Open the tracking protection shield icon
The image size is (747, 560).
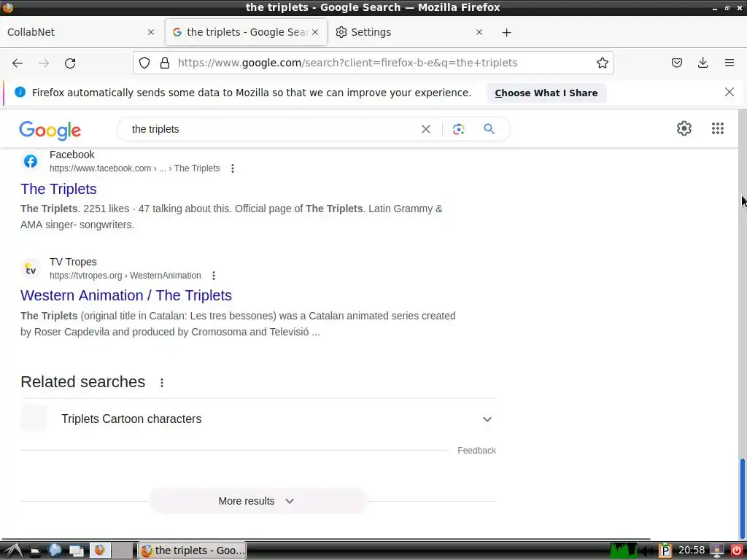[x=144, y=63]
